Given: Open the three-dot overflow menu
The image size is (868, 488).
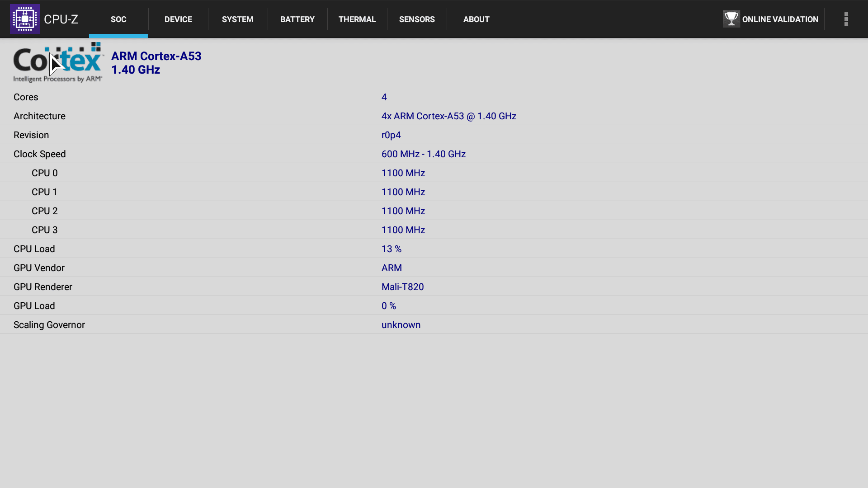Looking at the screenshot, I should pyautogui.click(x=846, y=19).
